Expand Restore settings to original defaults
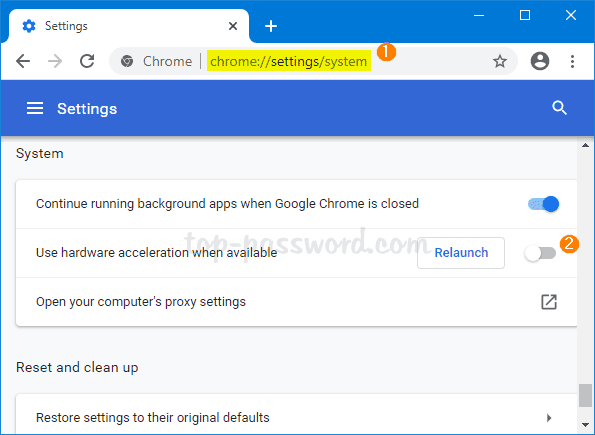Screen dimensions: 595x435 (x=296, y=418)
